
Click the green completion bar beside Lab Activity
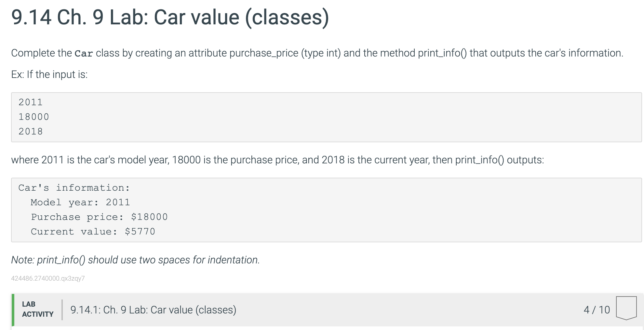coord(13,310)
